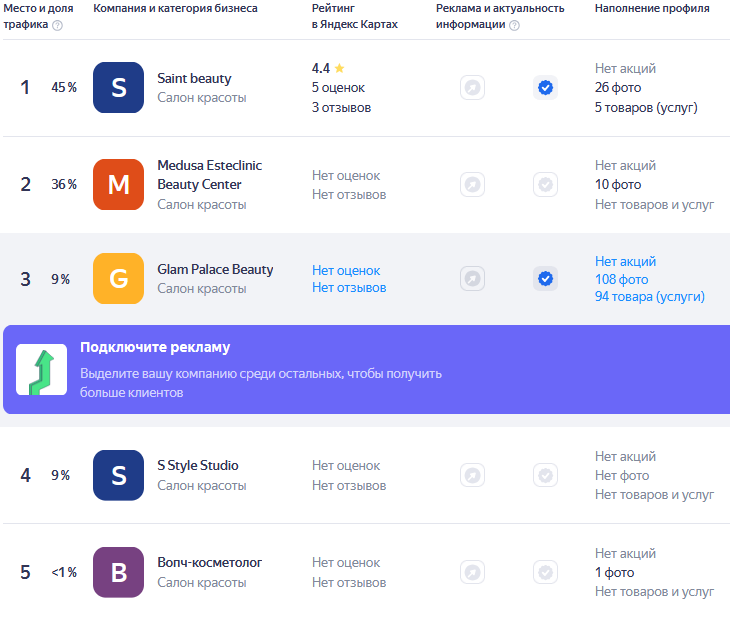Click the 'Рейтинг в Яндекс Картах' column header
Viewport: 730px width, 620px height.
355,16
